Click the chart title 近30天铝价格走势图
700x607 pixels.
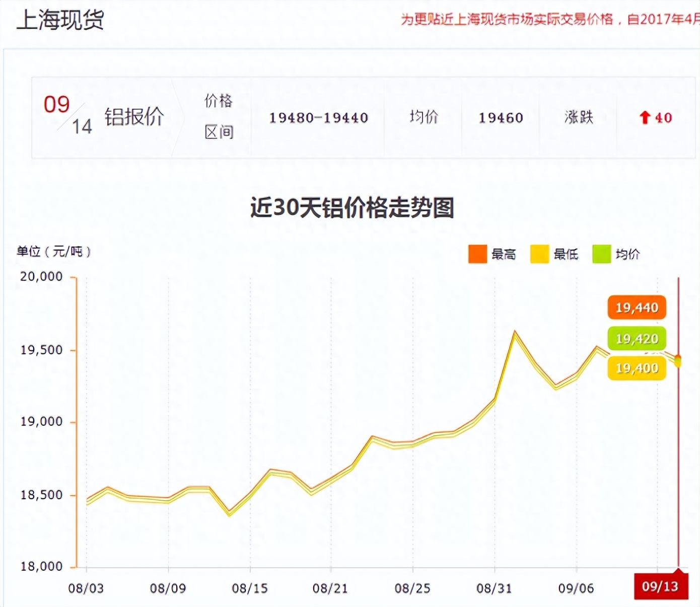(x=353, y=207)
